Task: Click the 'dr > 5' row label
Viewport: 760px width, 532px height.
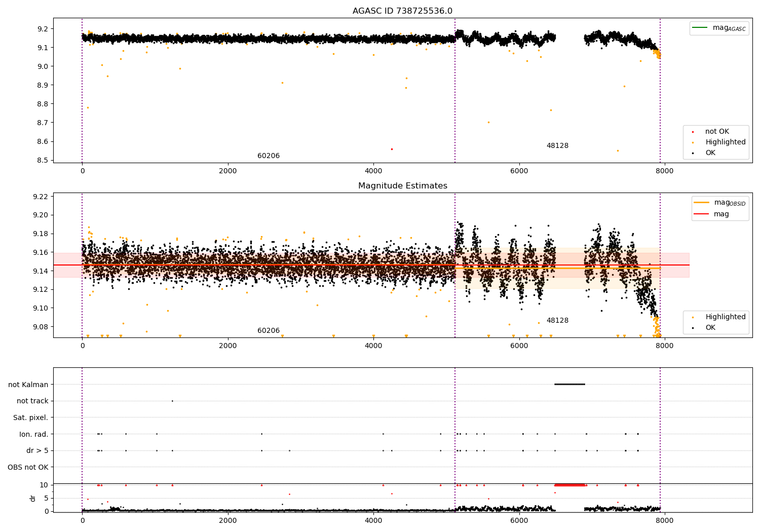Action: pos(37,451)
